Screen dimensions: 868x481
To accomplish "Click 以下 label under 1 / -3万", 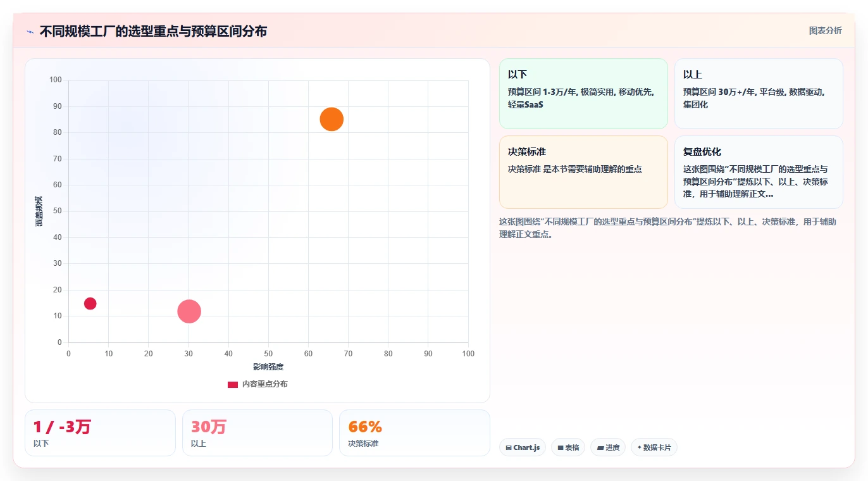I will (x=41, y=444).
